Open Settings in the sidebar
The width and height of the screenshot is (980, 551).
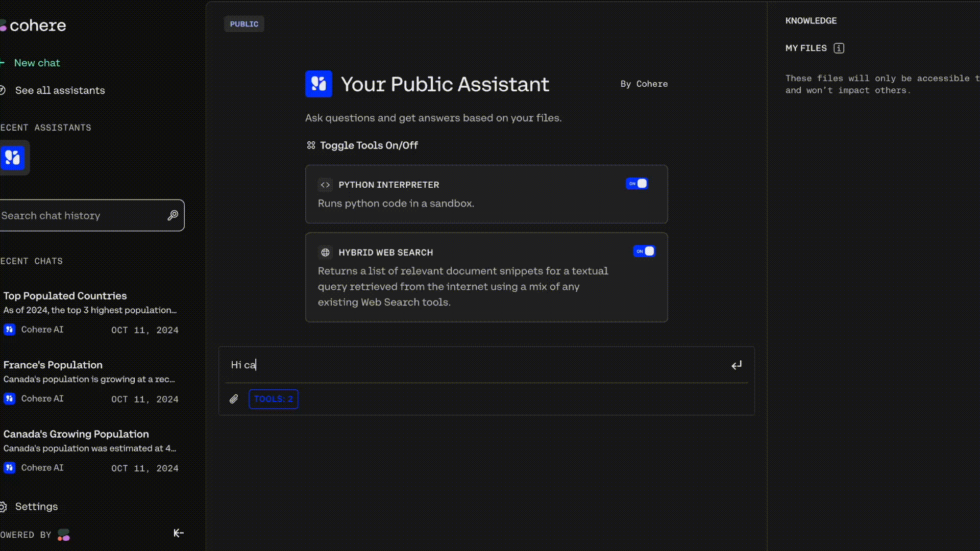point(36,507)
